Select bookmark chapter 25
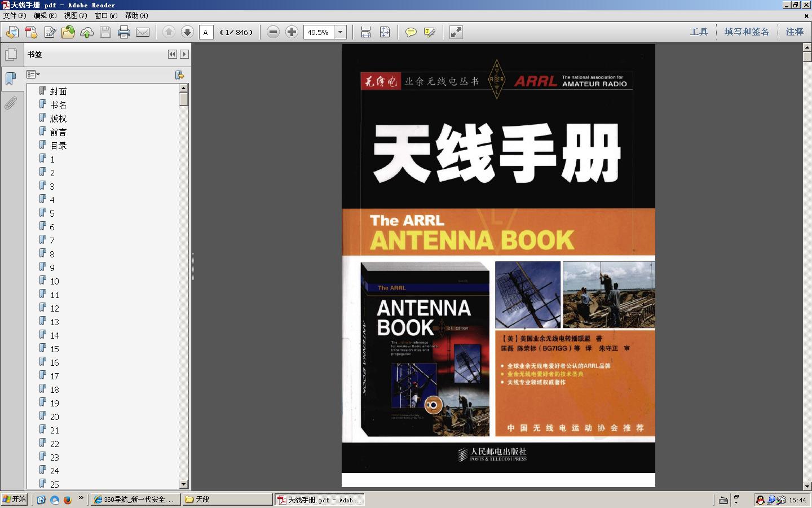812x508 pixels. click(55, 484)
